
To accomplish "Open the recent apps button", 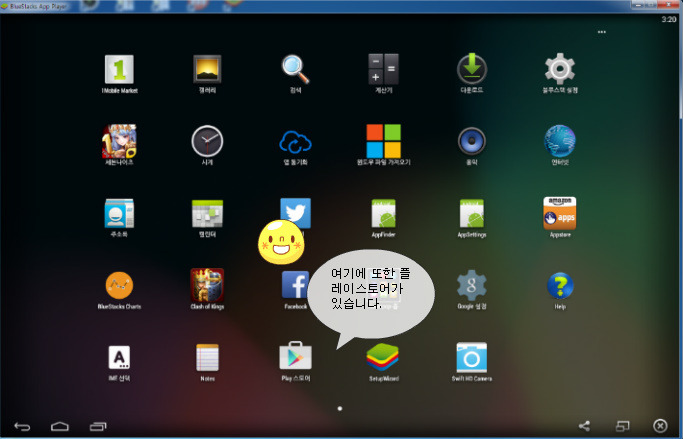I will [98, 426].
